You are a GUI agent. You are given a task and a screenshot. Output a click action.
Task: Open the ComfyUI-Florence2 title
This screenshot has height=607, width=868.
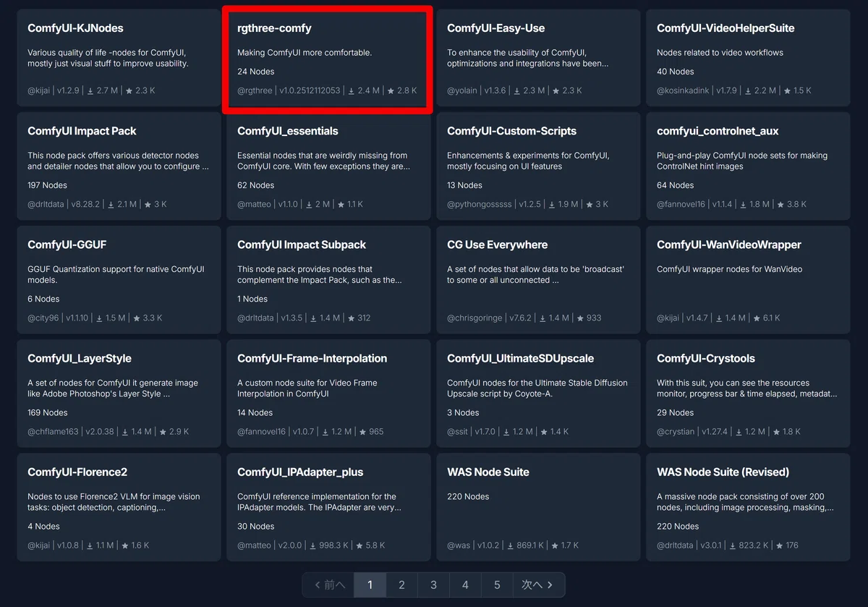77,472
